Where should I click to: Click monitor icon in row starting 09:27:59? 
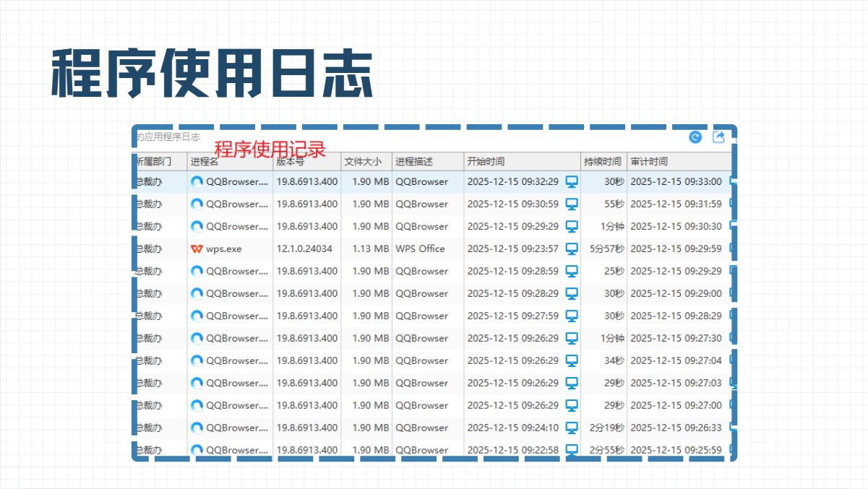pos(572,316)
